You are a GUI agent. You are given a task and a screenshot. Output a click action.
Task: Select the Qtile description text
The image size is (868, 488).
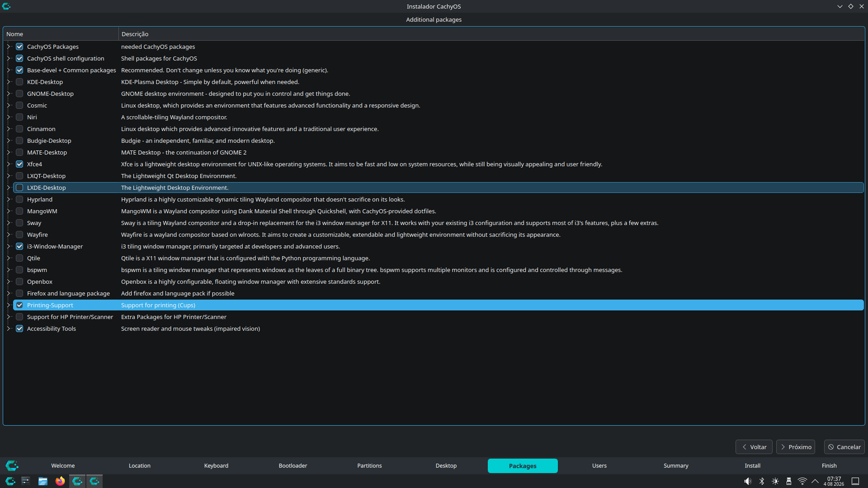[245, 258]
